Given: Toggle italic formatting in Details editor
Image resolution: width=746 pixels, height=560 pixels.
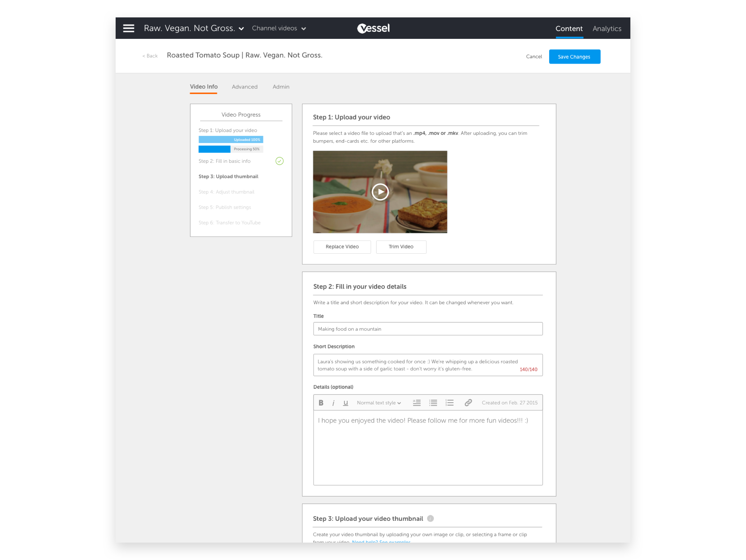Looking at the screenshot, I should [333, 403].
